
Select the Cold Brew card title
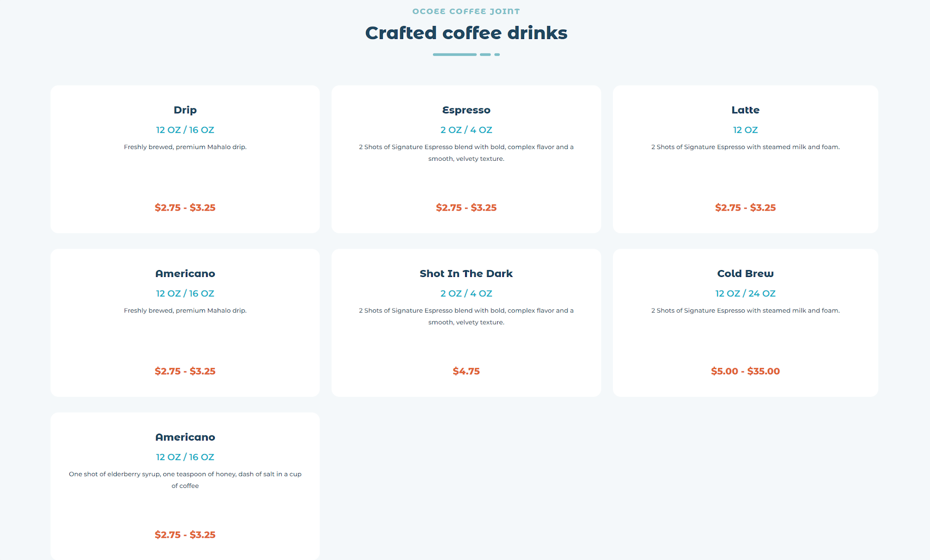[x=745, y=274]
